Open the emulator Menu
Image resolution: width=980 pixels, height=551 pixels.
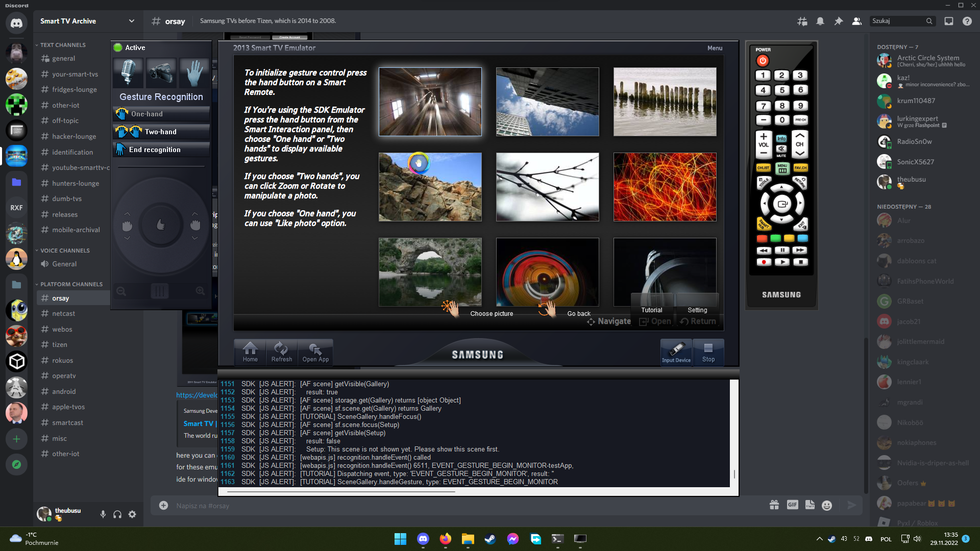[x=715, y=47]
